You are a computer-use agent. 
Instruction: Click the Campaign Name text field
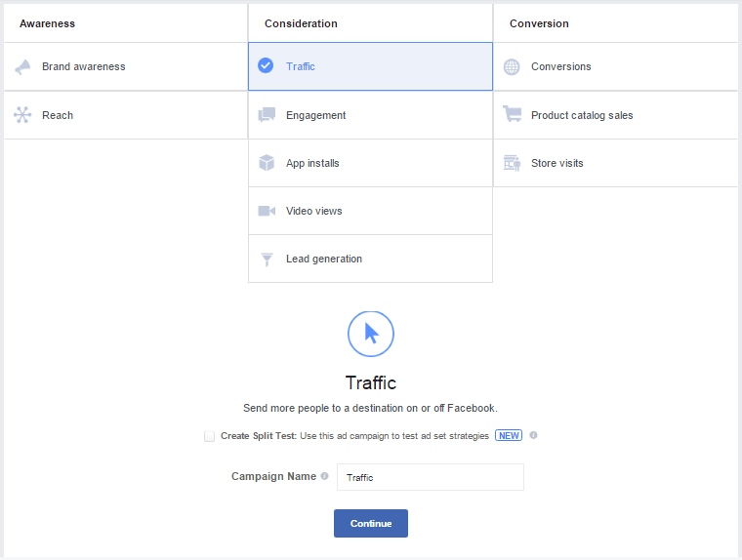[430, 477]
